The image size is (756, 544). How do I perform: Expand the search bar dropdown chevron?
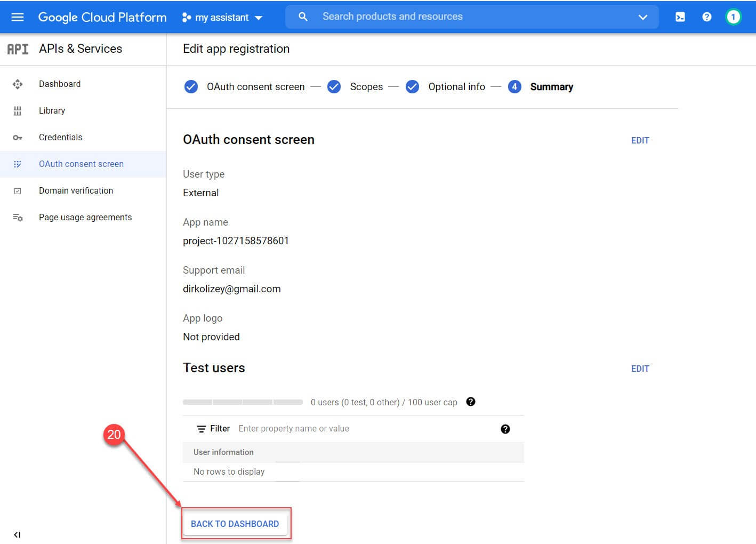[643, 17]
